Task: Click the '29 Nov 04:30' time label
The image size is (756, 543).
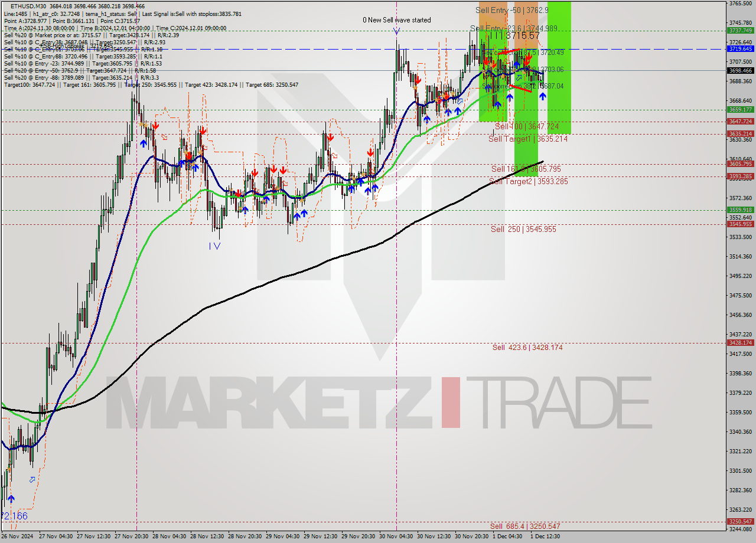Action: pos(282,537)
